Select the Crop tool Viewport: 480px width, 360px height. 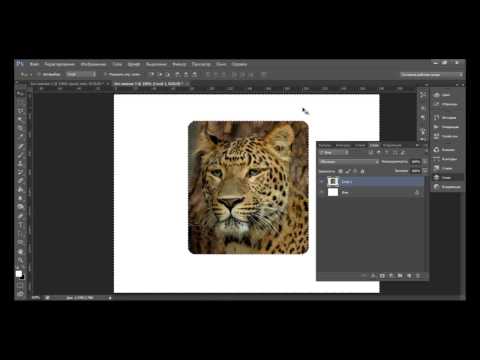point(21,128)
